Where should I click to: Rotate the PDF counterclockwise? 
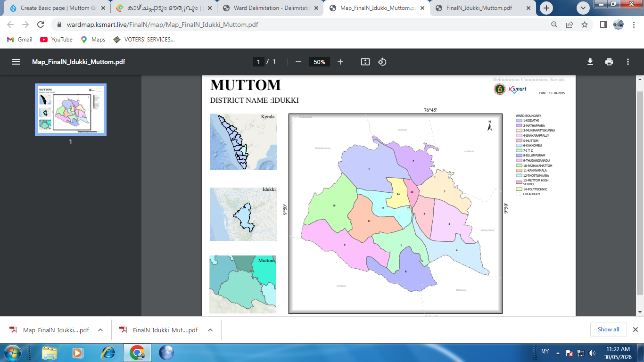(x=382, y=62)
